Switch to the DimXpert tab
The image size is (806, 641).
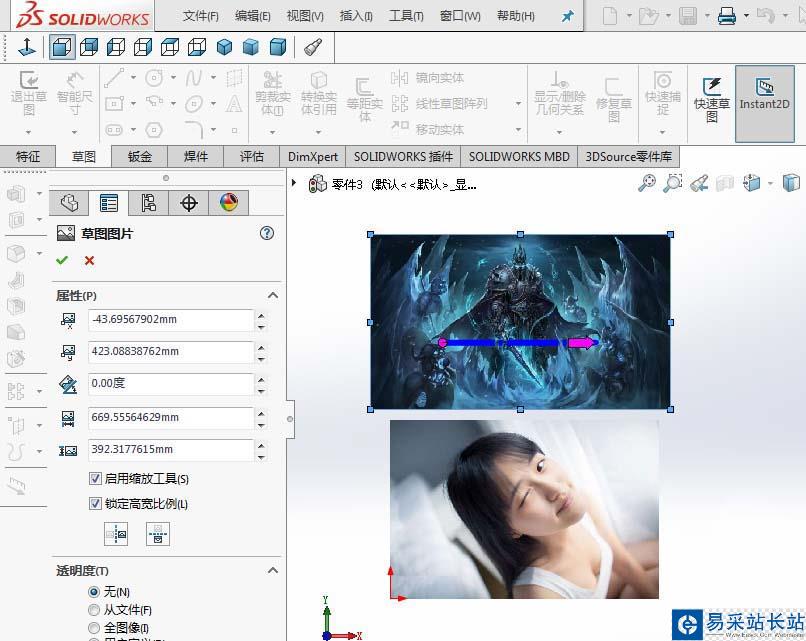(x=313, y=156)
